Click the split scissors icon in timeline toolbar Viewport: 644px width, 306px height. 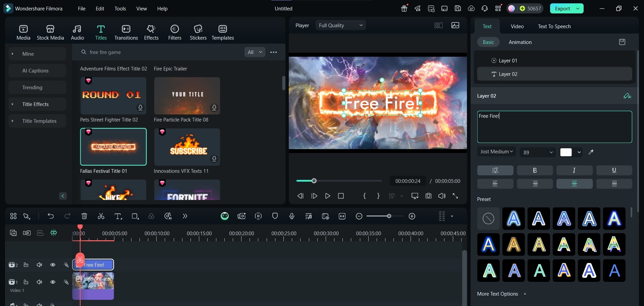pos(101,216)
